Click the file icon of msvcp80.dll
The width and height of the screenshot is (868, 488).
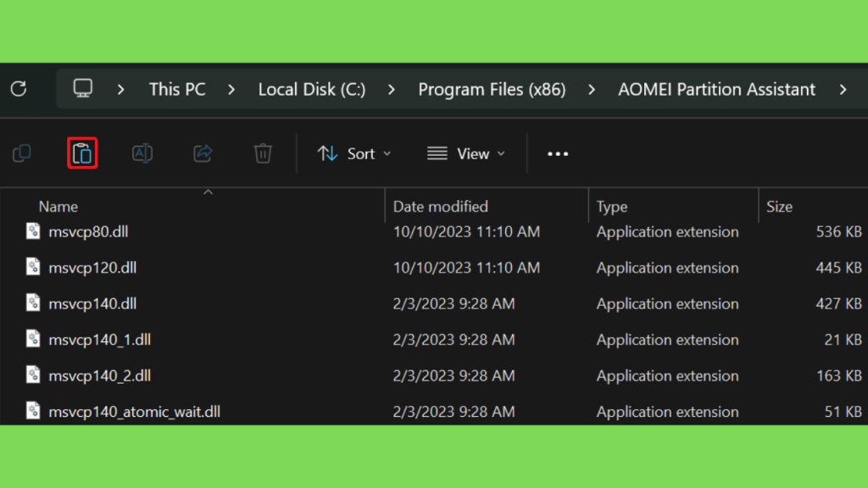33,231
